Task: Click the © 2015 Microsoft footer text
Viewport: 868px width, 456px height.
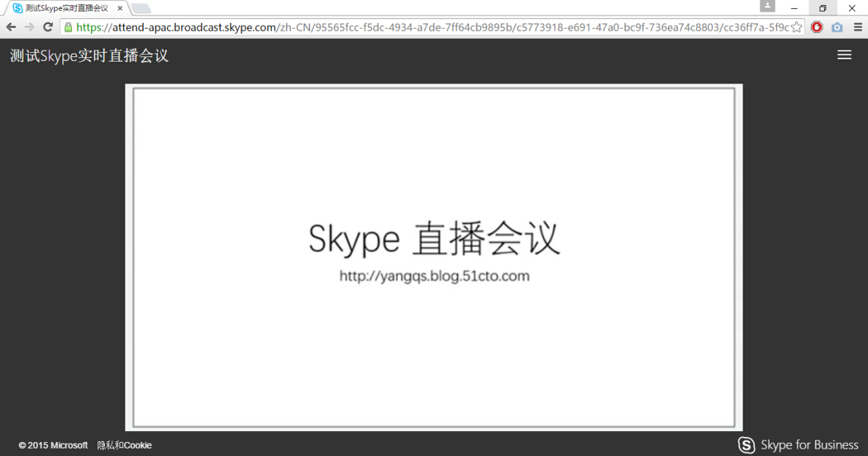Action: point(53,445)
